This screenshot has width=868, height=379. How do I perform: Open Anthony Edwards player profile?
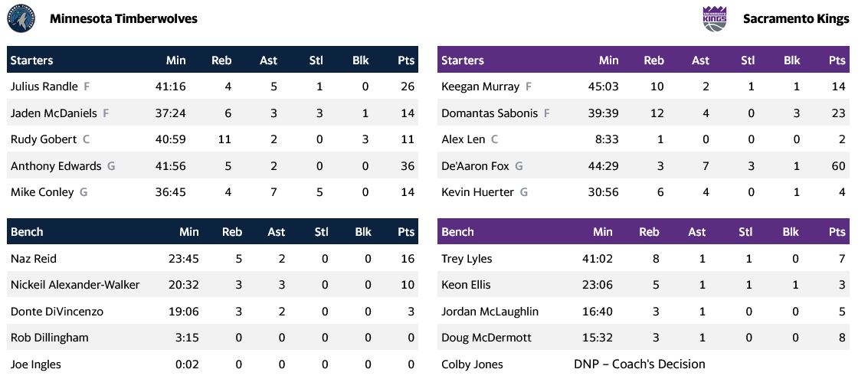[56, 165]
